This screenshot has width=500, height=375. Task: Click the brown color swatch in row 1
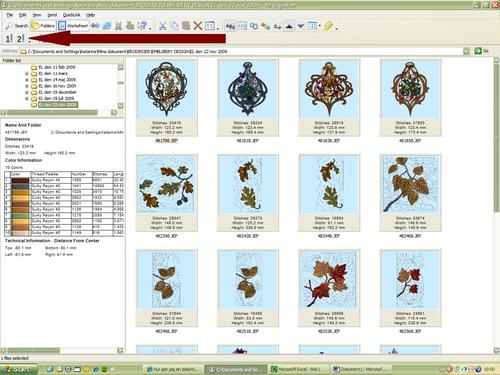20,180
